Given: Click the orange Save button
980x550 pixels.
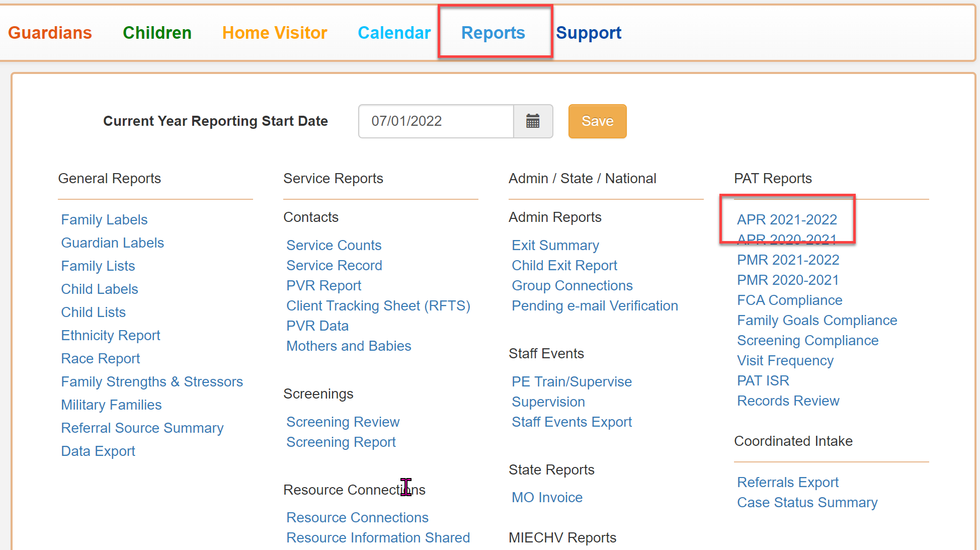Looking at the screenshot, I should tap(597, 121).
